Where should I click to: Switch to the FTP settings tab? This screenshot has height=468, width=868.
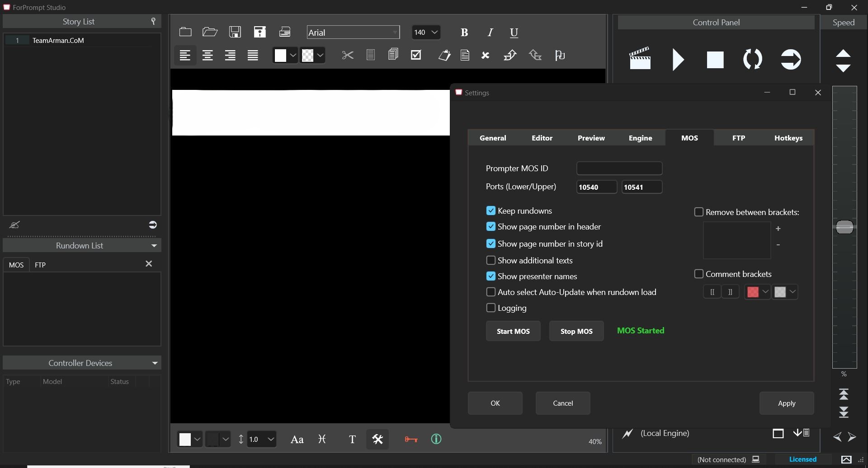[x=739, y=138]
